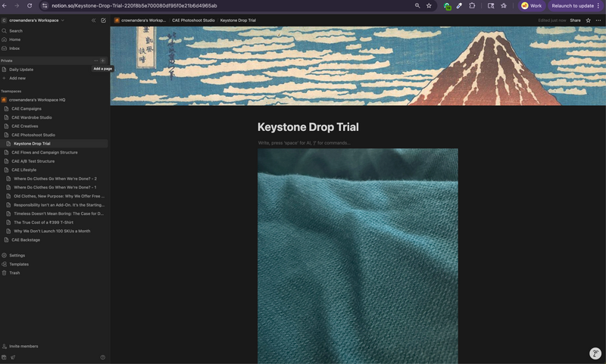Open CAE Photoshoot Studio in the breadcrumb
Image resolution: width=606 pixels, height=364 pixels.
[192, 20]
